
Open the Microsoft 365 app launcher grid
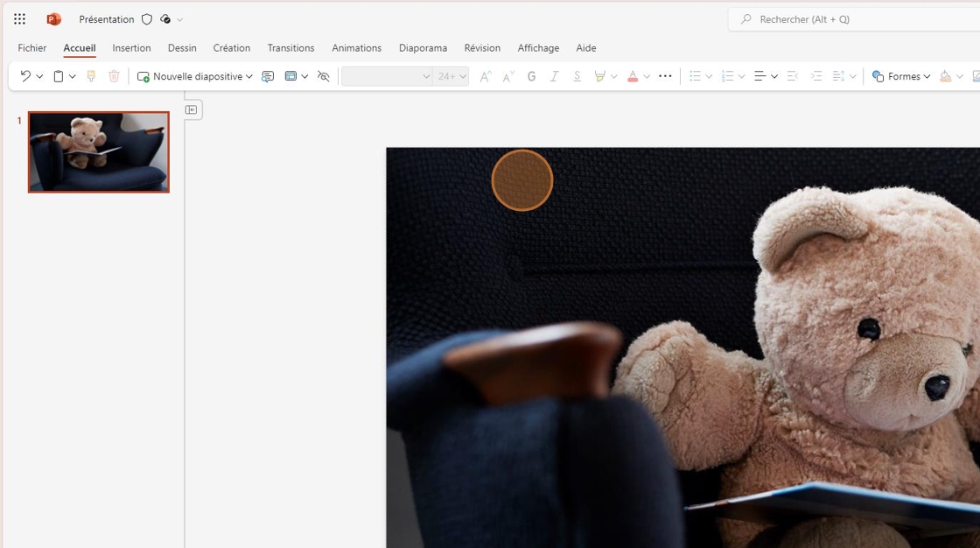point(19,19)
